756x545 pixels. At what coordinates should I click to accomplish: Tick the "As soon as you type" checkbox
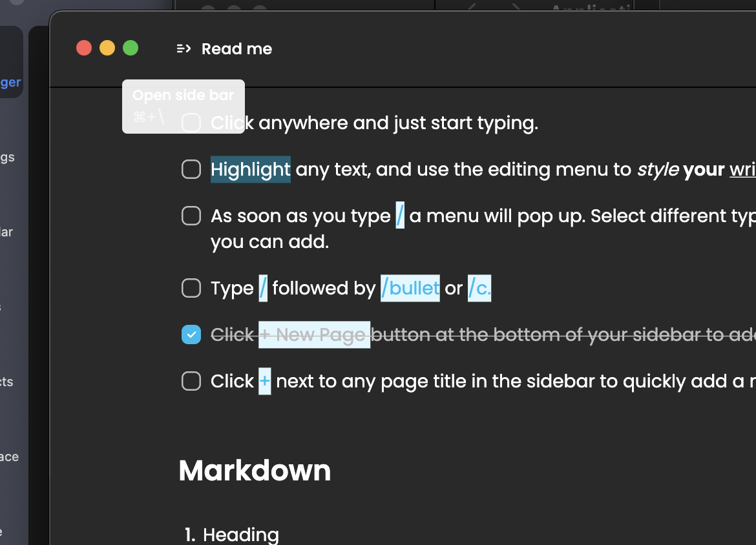click(191, 216)
